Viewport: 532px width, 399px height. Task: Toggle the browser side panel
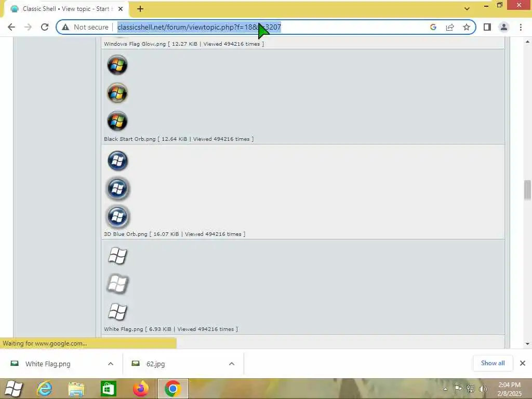click(x=487, y=27)
